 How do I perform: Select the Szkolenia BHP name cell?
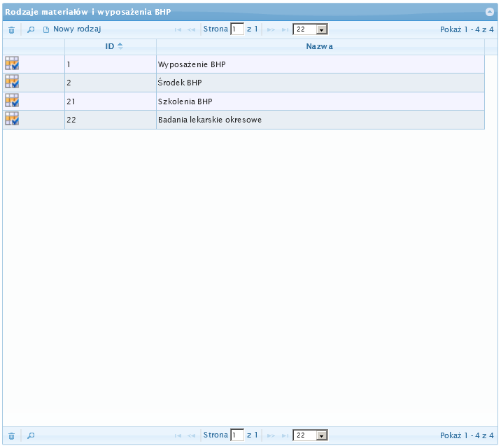tap(320, 101)
